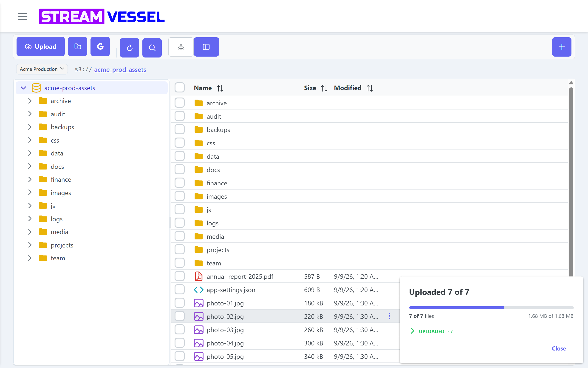588x368 pixels.
Task: Click the code icon of app-settings.json
Action: [x=198, y=290]
